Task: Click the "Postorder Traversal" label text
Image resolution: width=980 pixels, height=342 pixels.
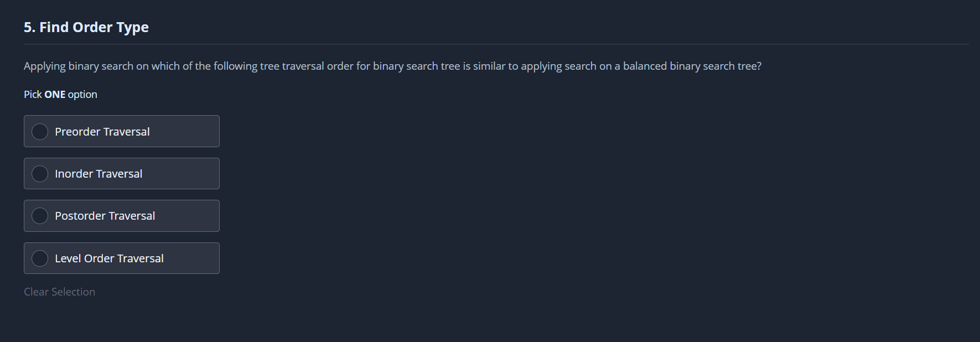Action: (x=105, y=216)
